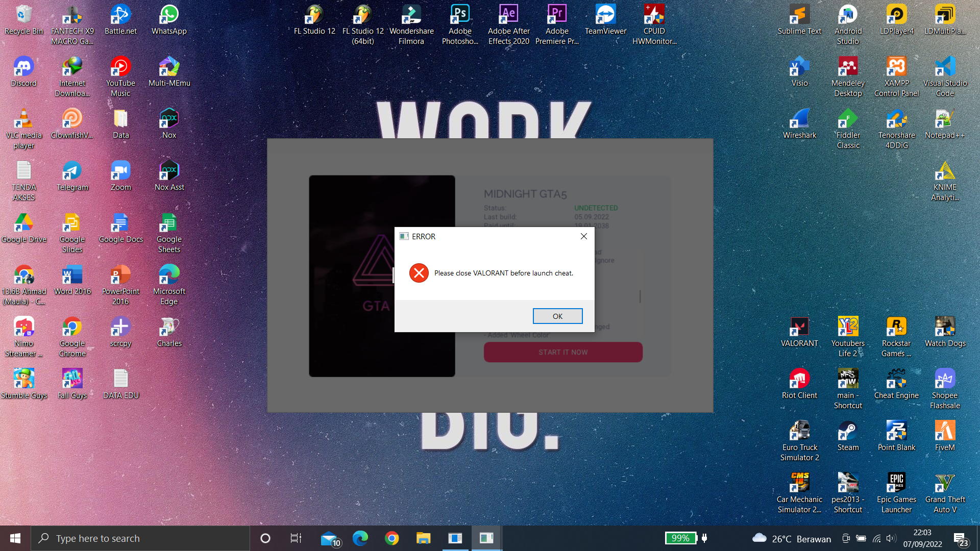Open the Wireshark desktop icon
This screenshot has width=980, height=551.
pos(799,123)
